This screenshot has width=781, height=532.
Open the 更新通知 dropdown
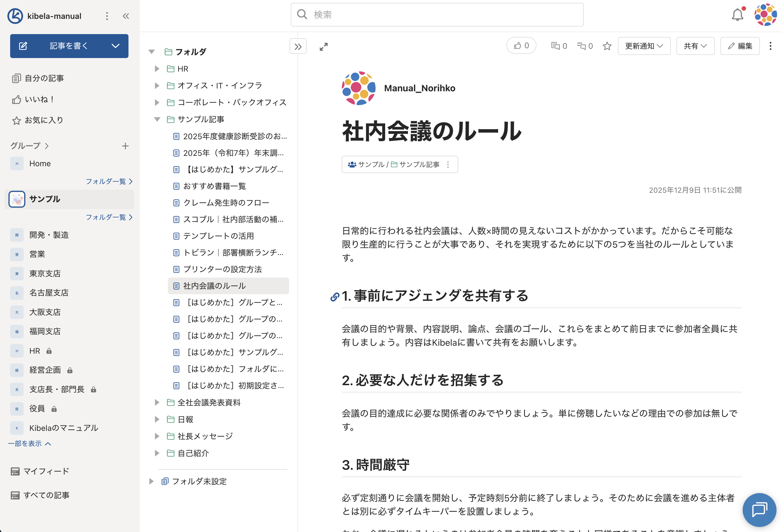[644, 46]
